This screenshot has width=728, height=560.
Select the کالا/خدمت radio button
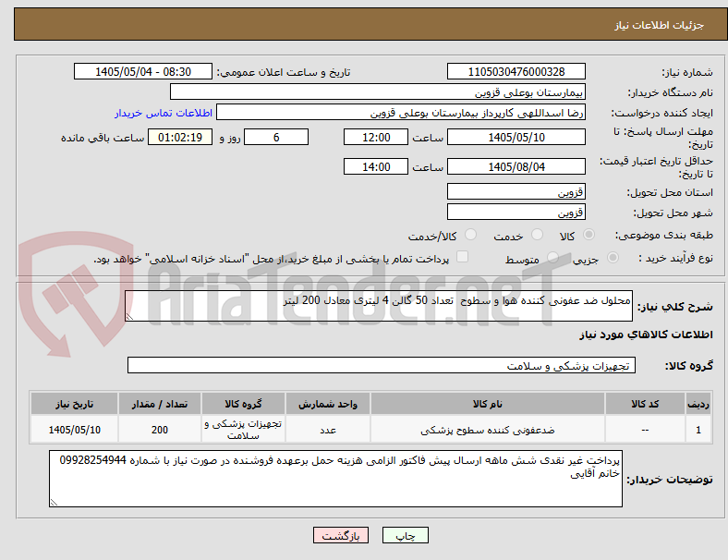tap(471, 235)
